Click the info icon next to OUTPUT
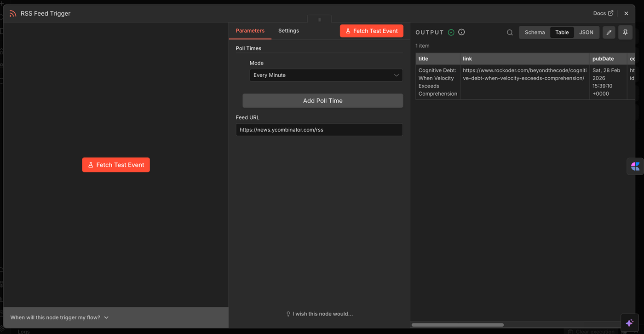Viewport: 644px width, 334px height. (x=461, y=32)
